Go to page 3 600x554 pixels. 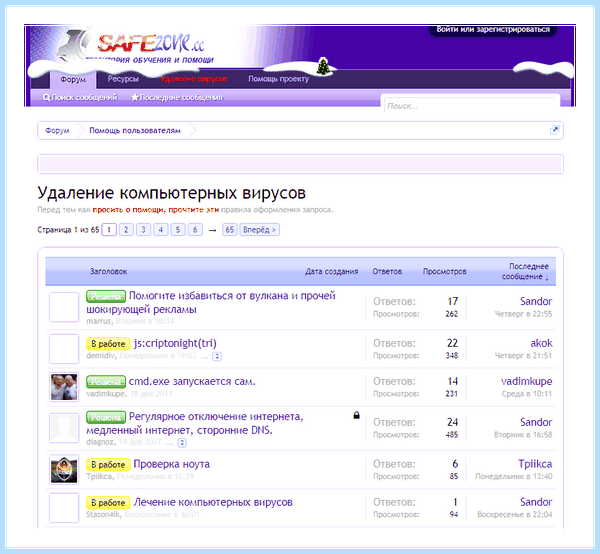pyautogui.click(x=143, y=230)
